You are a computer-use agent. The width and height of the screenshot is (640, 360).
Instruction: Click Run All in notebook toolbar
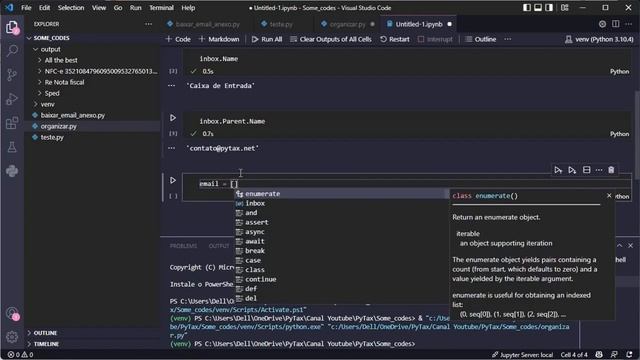pyautogui.click(x=267, y=39)
